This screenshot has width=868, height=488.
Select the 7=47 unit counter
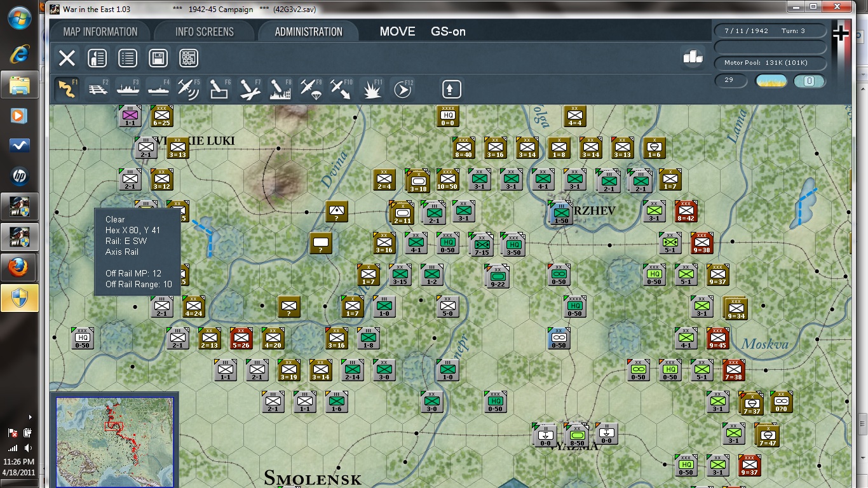tap(766, 435)
